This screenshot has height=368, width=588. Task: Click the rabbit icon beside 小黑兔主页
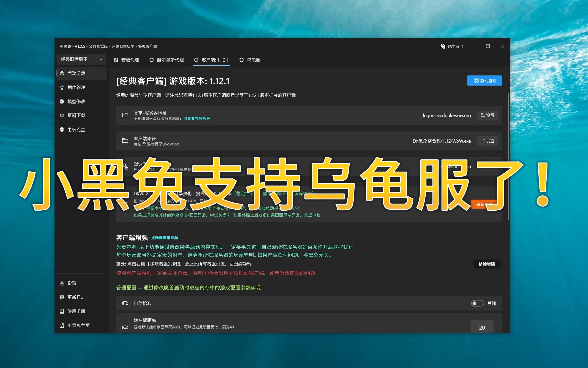pyautogui.click(x=62, y=325)
